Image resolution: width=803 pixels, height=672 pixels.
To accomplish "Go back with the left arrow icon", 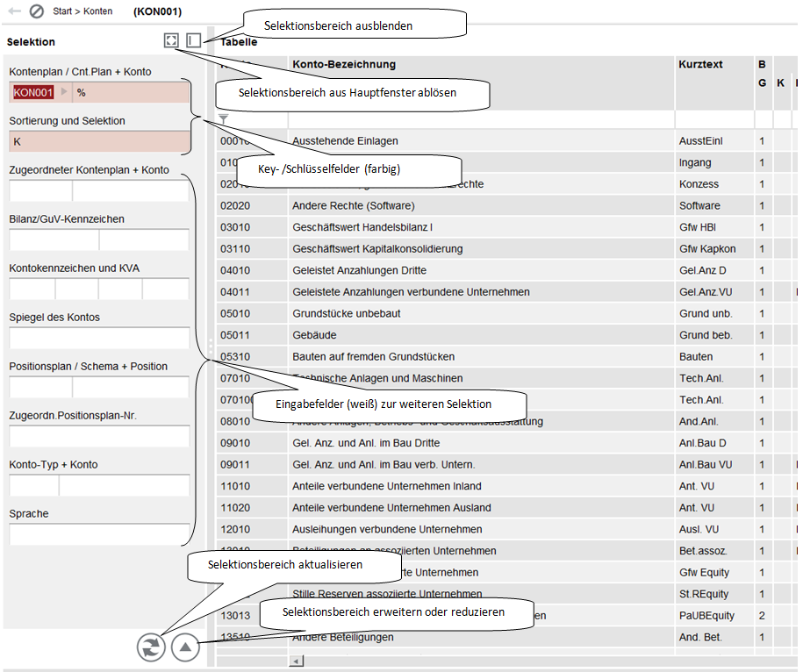I will [14, 11].
